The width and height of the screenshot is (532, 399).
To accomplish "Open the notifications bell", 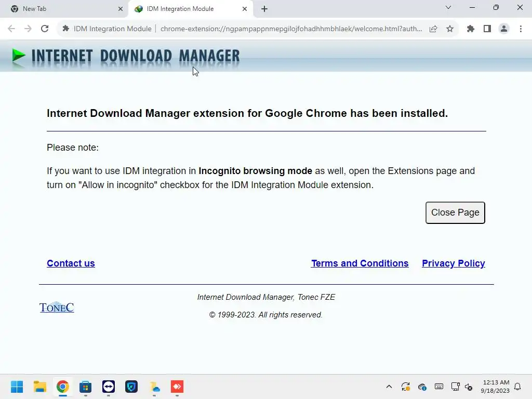I will point(518,387).
